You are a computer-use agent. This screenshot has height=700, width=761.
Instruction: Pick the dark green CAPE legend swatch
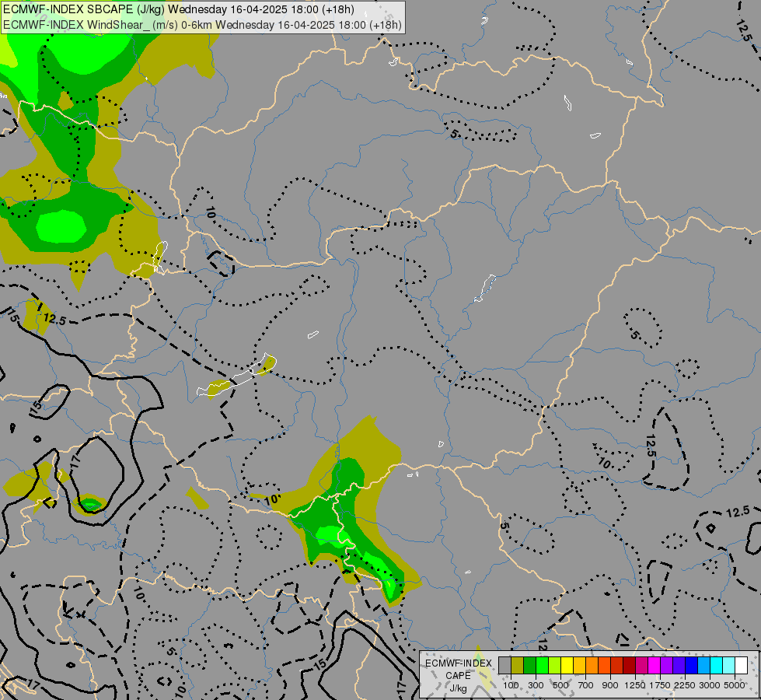coord(529,666)
